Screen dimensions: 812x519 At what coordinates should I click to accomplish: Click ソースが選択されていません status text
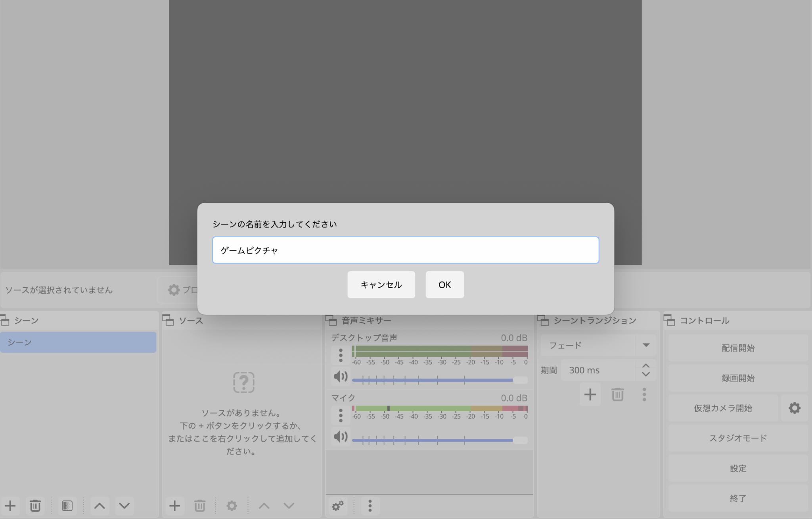point(59,290)
